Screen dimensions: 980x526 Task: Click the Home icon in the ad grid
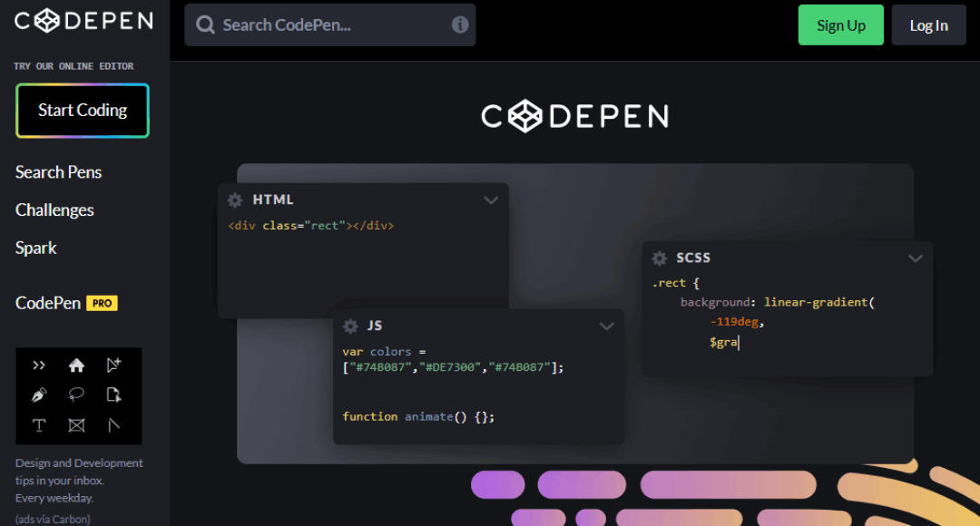click(76, 365)
